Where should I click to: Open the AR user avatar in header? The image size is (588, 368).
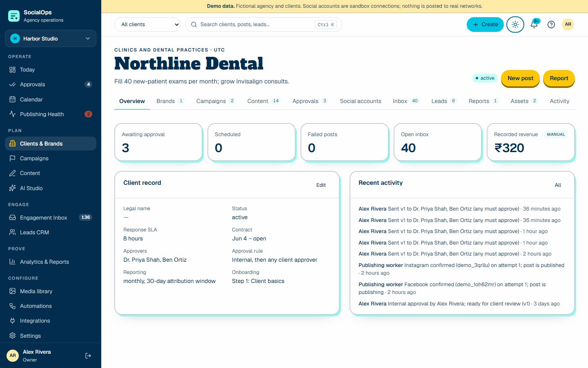[568, 25]
